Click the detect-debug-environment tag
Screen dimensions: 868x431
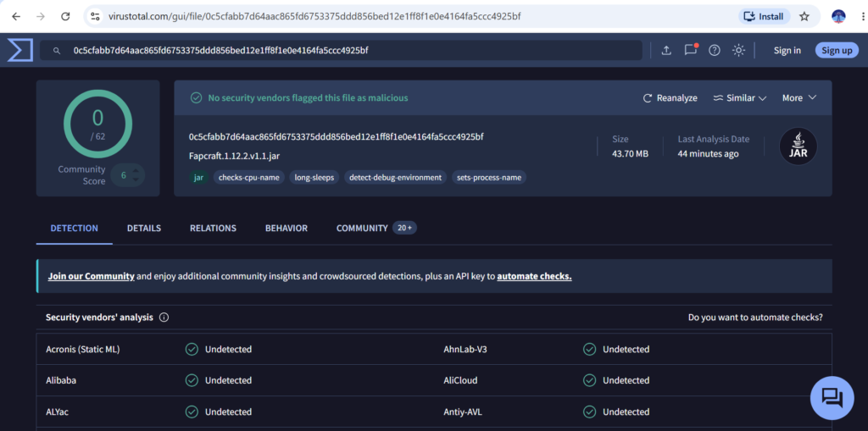[x=395, y=178]
